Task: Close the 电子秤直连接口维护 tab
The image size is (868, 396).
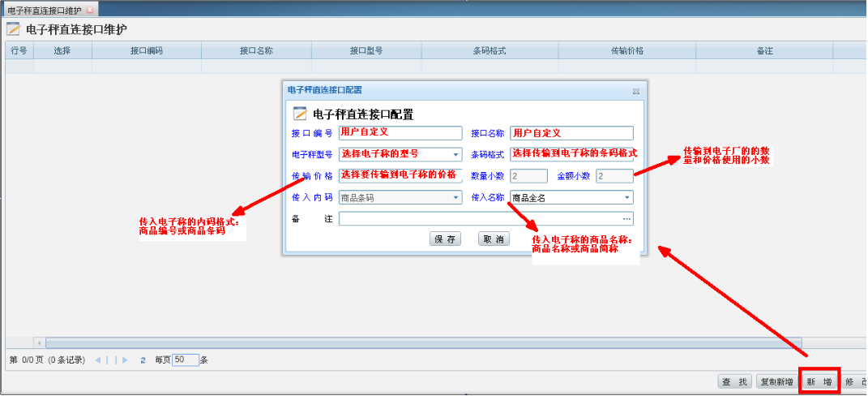Action: (x=89, y=10)
